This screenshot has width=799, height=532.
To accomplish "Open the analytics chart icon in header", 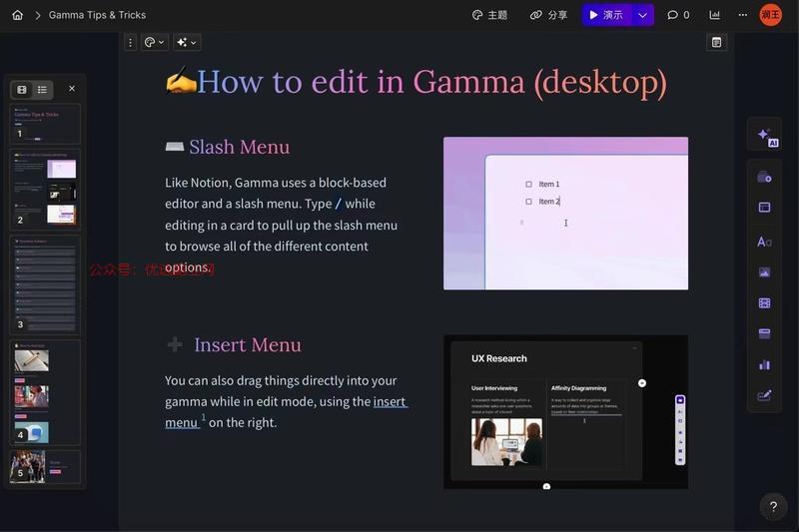I will (x=714, y=15).
